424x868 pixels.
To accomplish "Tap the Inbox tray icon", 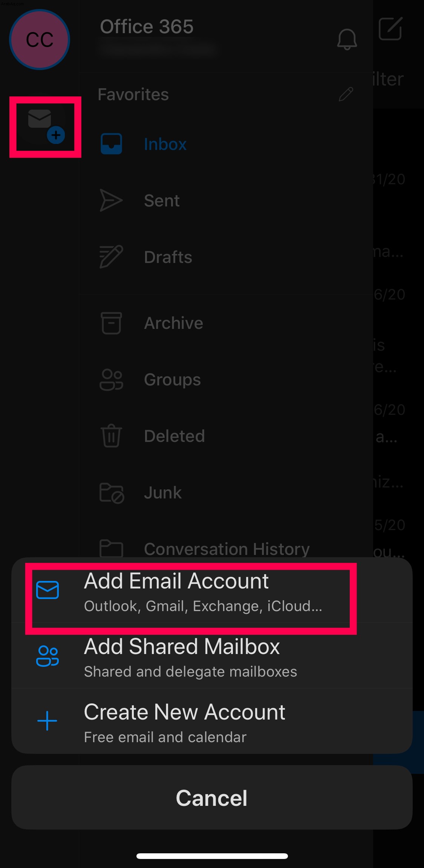I will 111,144.
